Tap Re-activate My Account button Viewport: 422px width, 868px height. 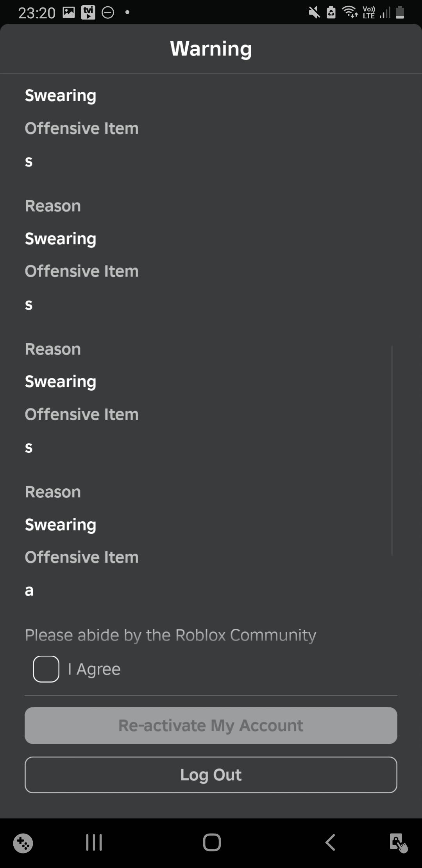coord(211,726)
